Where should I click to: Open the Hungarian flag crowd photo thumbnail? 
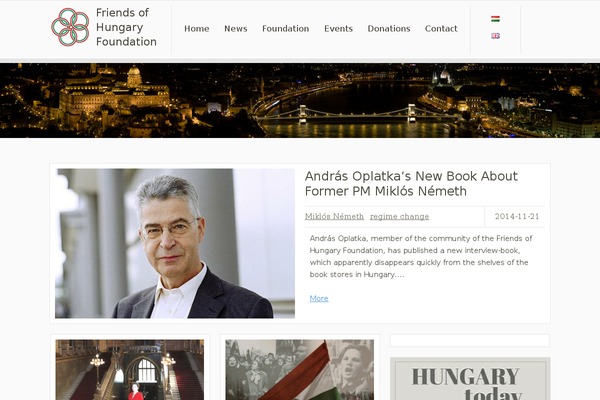point(300,370)
